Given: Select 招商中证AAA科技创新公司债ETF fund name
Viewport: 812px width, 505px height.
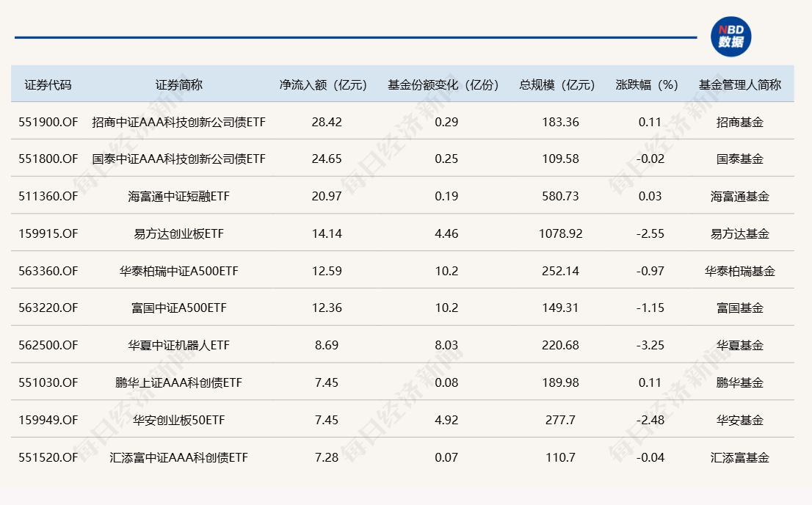Looking at the screenshot, I should click(x=179, y=121).
